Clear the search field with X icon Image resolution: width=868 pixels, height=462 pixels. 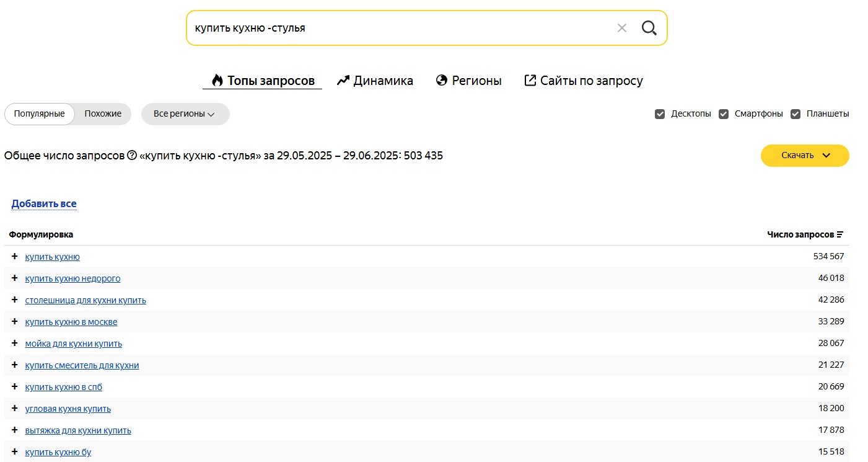tap(622, 28)
